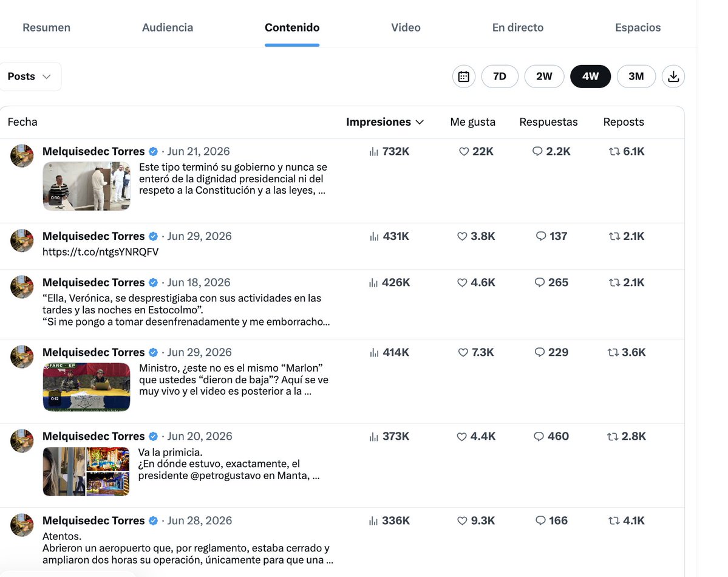Open the Video tab
The width and height of the screenshot is (728, 577).
point(406,27)
